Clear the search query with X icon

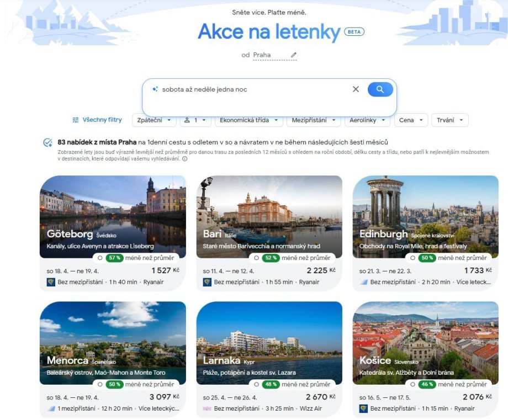356,89
